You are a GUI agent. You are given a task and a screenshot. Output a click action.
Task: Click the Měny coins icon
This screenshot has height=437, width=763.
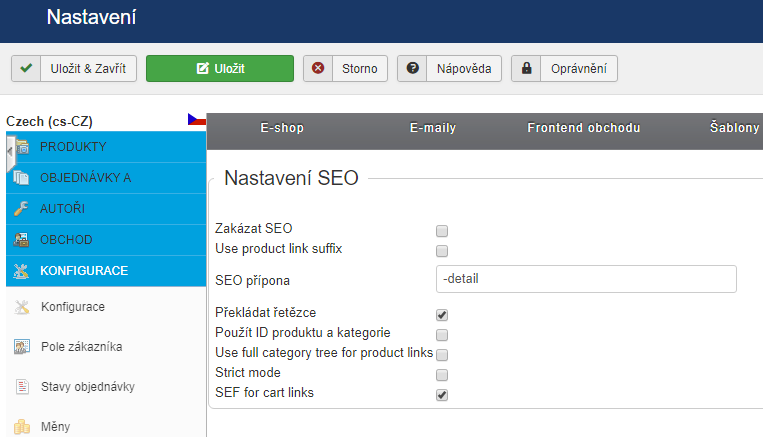click(21, 427)
